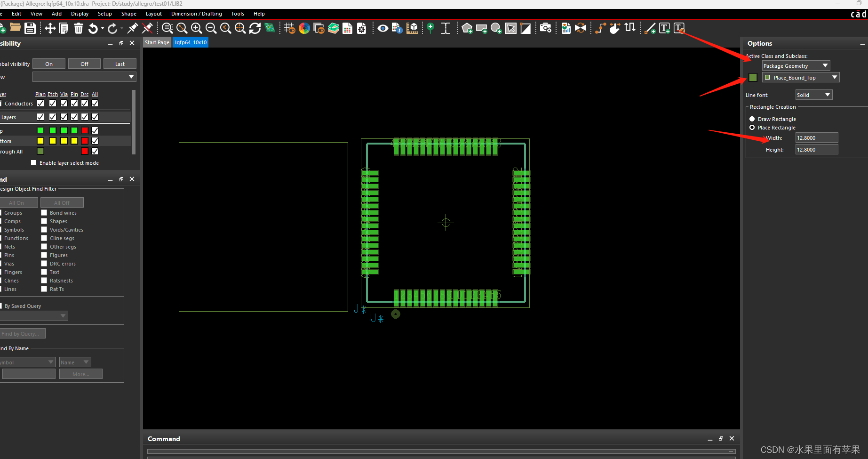Select the Move tool icon

click(50, 28)
